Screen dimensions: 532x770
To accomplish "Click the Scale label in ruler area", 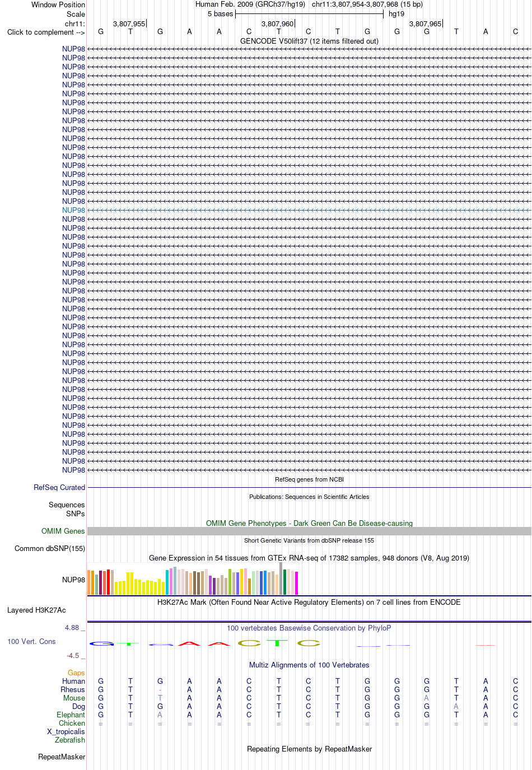I will tap(76, 14).
